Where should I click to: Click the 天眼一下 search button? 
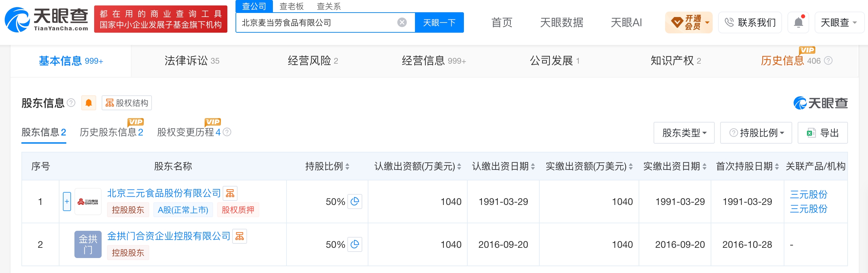pyautogui.click(x=439, y=22)
